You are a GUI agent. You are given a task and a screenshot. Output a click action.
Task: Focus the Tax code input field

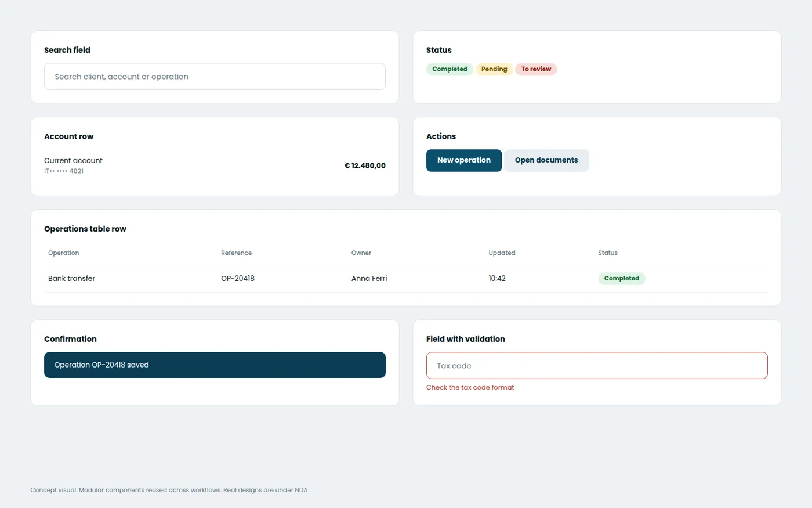click(x=597, y=366)
